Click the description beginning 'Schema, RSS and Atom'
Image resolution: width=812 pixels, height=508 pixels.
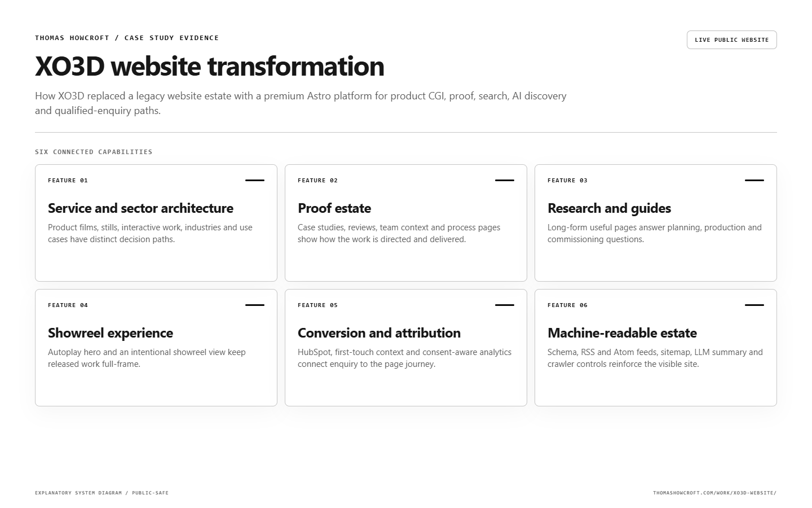[655, 358]
